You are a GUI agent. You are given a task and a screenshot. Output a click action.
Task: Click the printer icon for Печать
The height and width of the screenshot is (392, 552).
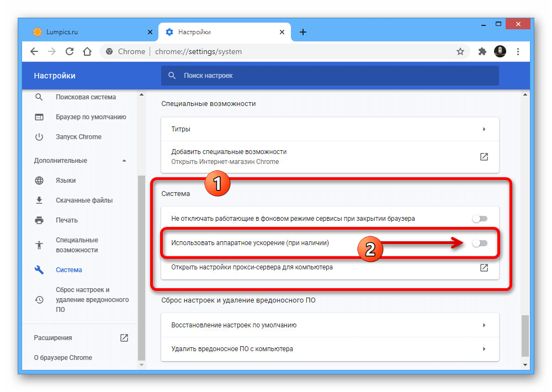click(x=39, y=220)
